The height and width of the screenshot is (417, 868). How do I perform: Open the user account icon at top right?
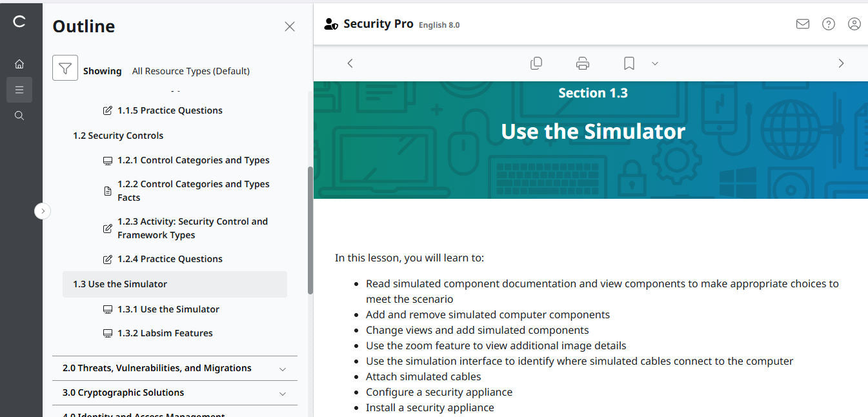854,23
